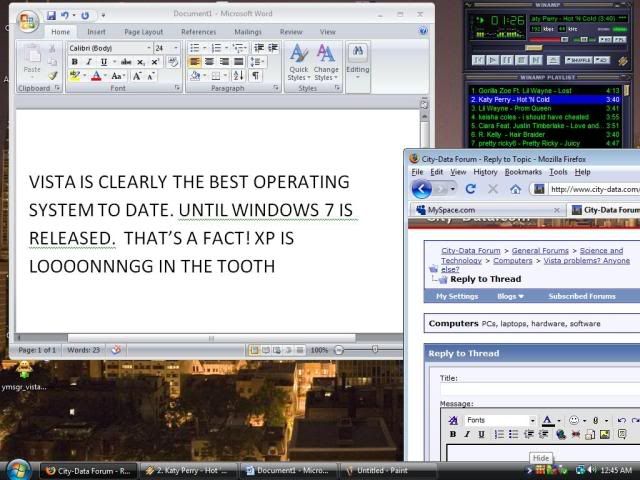Open Fonts dropdown in forum editor
The width and height of the screenshot is (640, 480).
click(533, 420)
